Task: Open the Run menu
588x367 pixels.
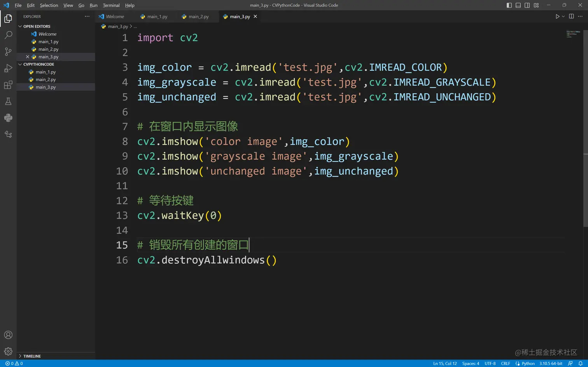Action: point(93,5)
